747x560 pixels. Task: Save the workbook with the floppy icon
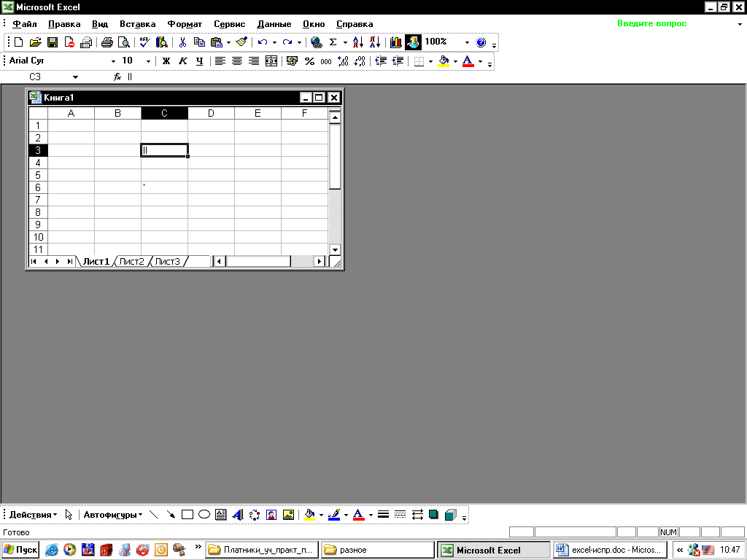pos(53,42)
